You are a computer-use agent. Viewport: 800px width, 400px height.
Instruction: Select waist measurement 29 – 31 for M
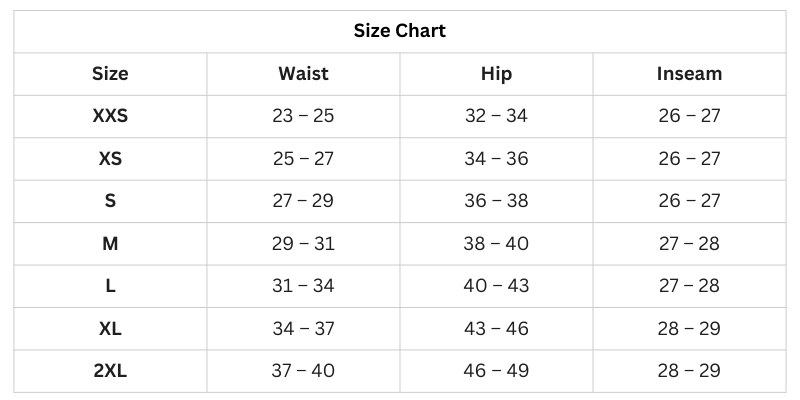click(x=303, y=244)
